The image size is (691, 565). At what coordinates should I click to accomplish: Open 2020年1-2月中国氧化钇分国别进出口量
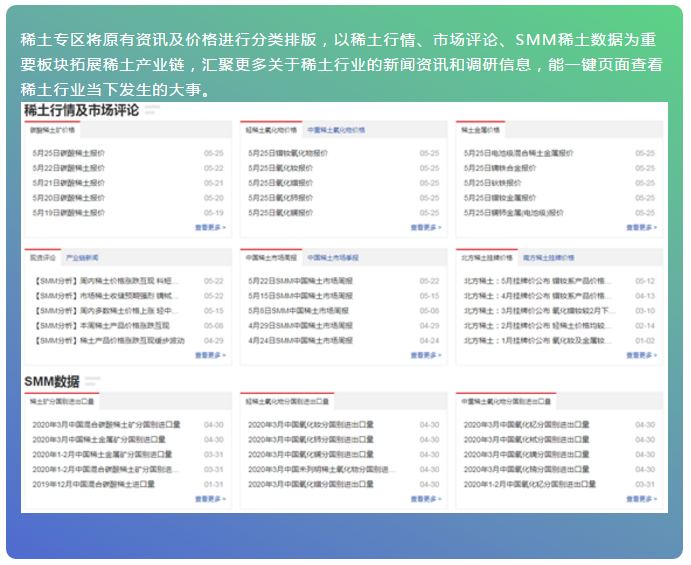[x=529, y=484]
